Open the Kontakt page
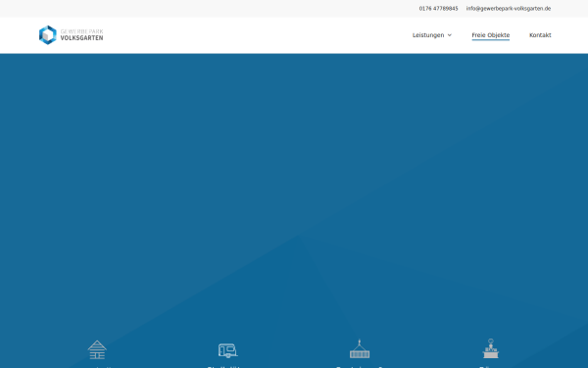This screenshot has height=368, width=588. [540, 35]
